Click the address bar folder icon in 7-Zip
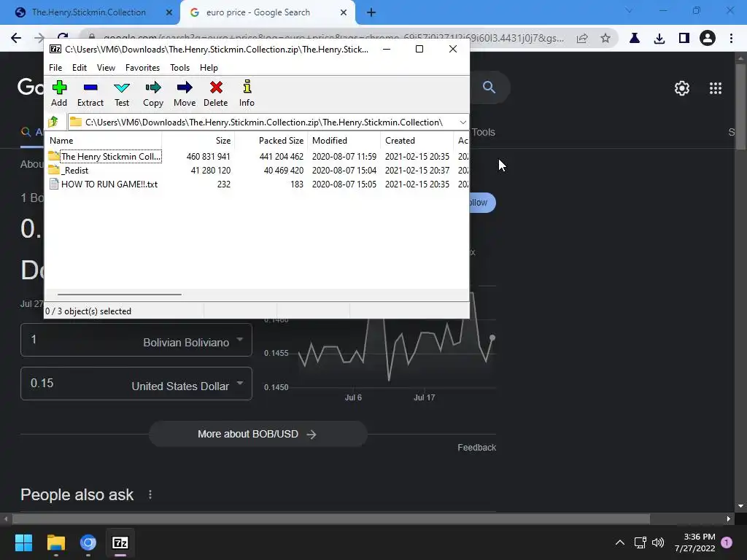This screenshot has height=560, width=747. pos(75,122)
